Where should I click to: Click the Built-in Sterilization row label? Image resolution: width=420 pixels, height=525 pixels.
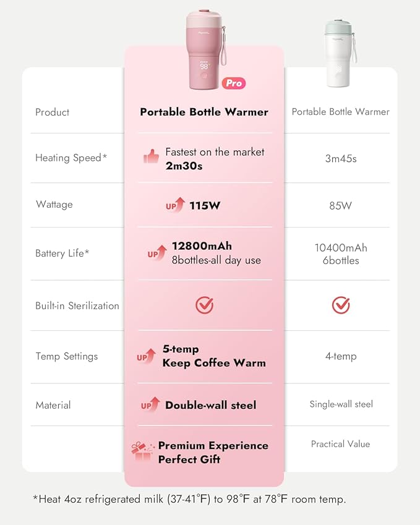[77, 305]
